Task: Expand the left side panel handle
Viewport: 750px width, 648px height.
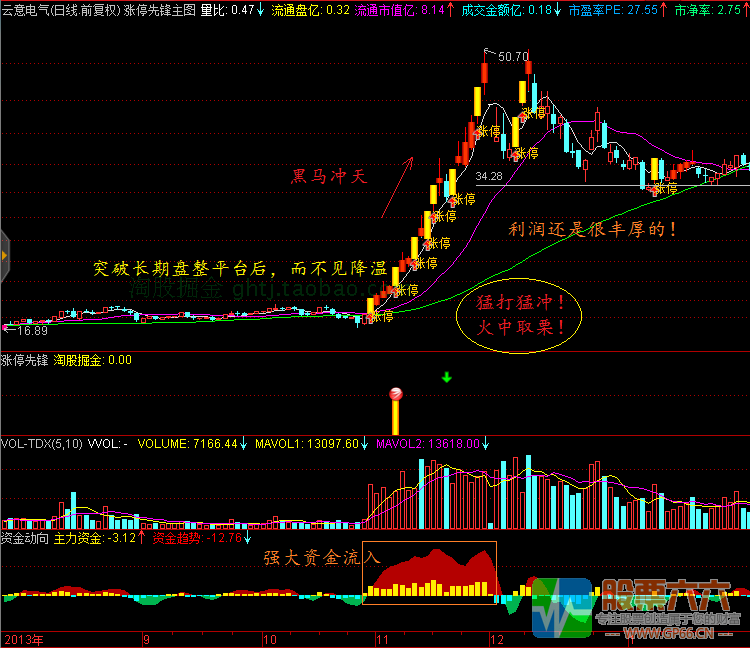Action: pos(4,257)
